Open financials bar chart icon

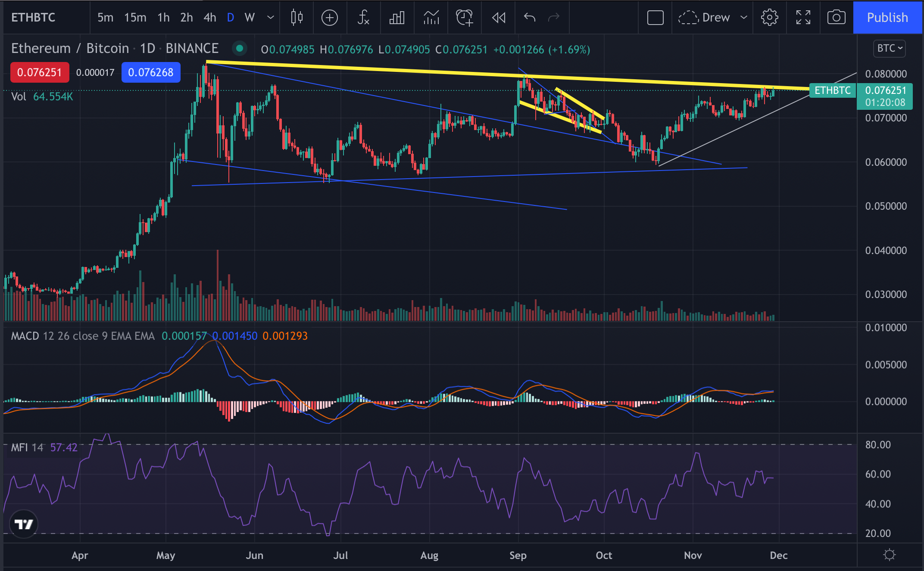pos(397,18)
